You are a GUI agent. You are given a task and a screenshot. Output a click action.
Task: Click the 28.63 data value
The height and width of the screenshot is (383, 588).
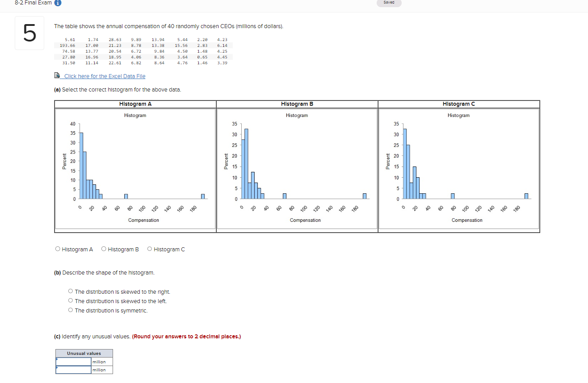(115, 40)
